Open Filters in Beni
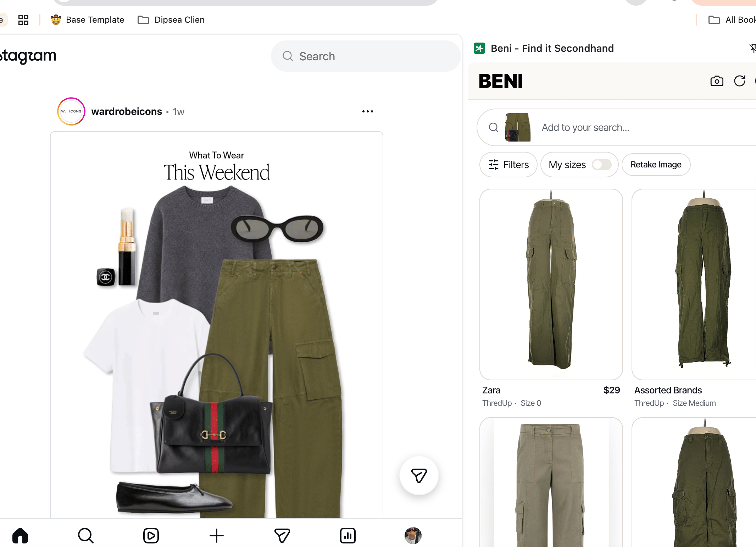Image resolution: width=756 pixels, height=547 pixels. [508, 165]
